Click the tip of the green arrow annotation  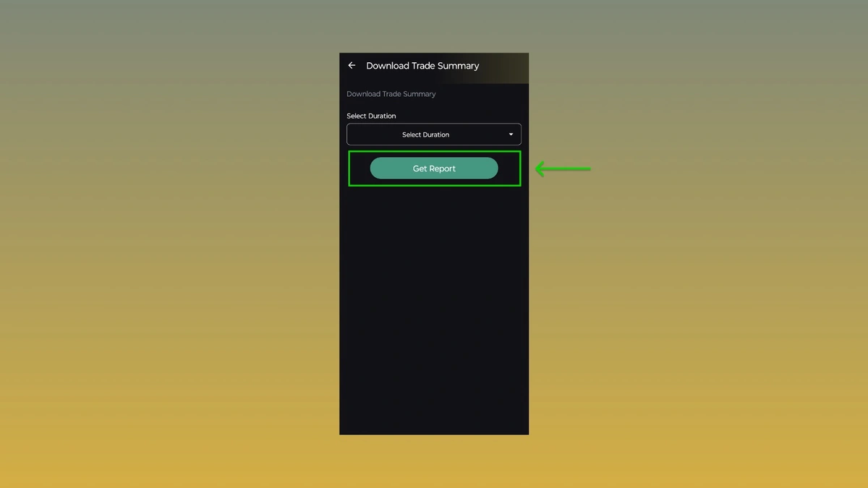(x=537, y=169)
